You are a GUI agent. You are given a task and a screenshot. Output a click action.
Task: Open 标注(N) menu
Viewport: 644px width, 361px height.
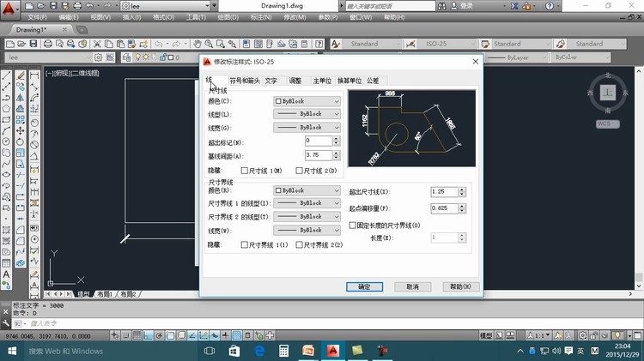(261, 17)
